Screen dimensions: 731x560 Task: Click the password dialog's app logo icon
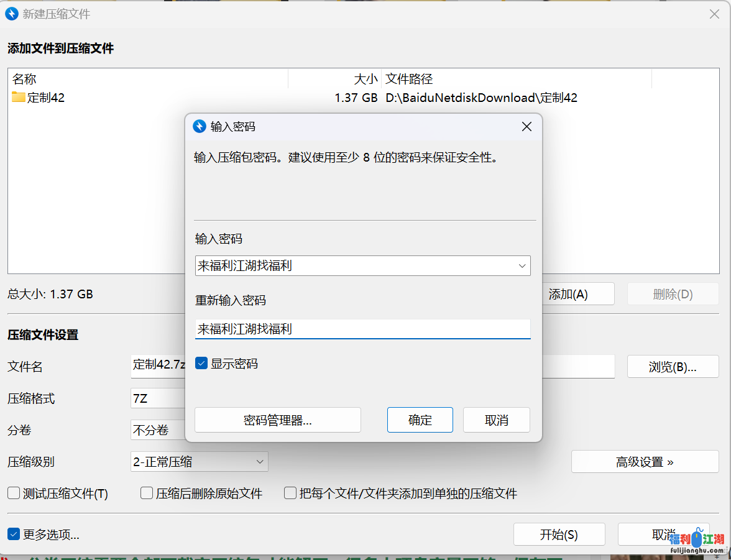point(200,127)
